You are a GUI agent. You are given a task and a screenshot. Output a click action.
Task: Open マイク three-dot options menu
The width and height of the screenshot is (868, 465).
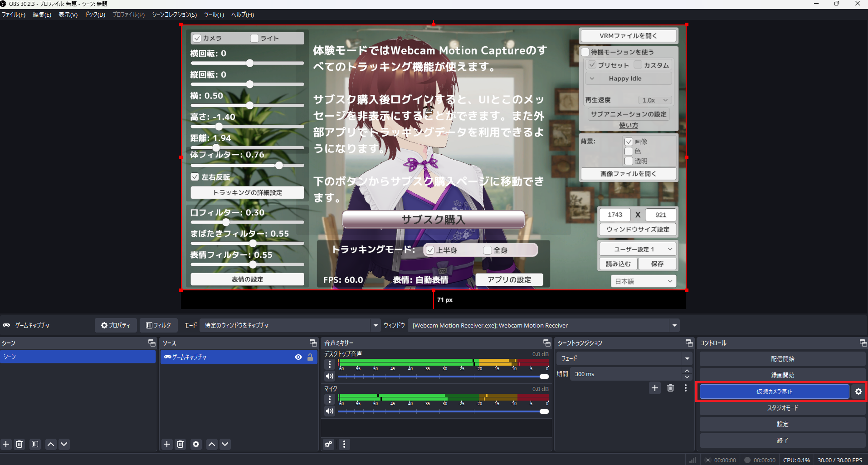pyautogui.click(x=330, y=399)
